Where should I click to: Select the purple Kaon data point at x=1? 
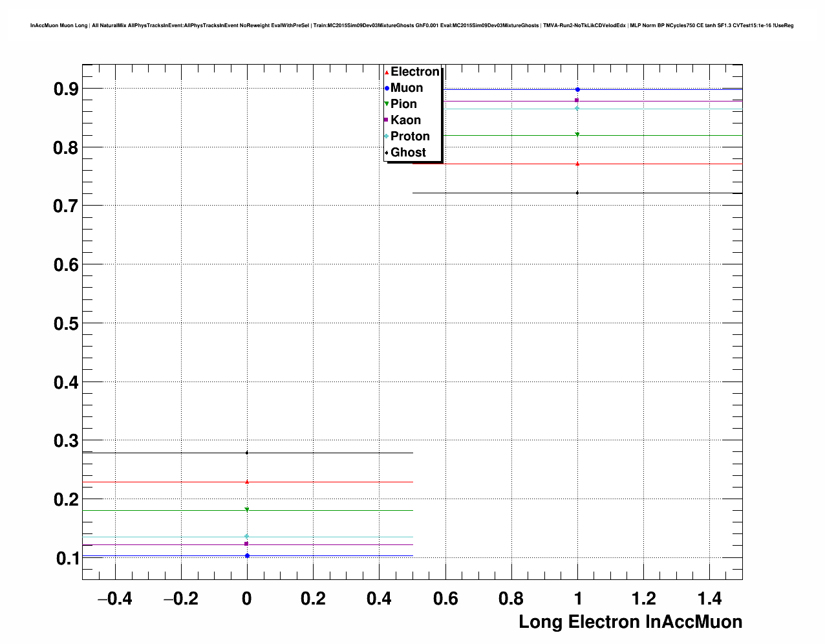[x=577, y=101]
